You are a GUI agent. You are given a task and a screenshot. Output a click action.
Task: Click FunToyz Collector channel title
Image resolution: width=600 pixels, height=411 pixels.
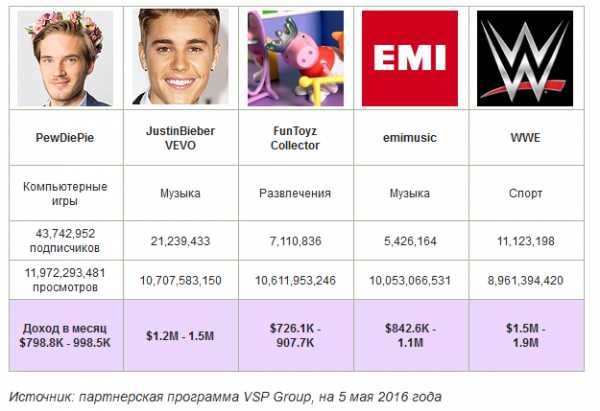(295, 138)
